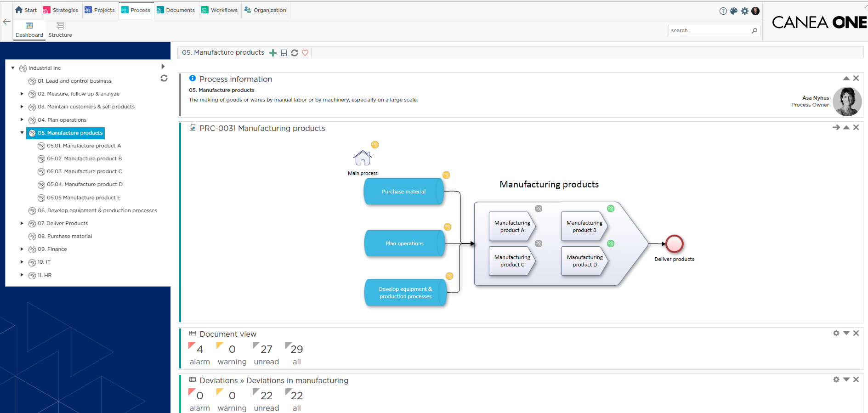Click the green plus add icon

(x=273, y=53)
